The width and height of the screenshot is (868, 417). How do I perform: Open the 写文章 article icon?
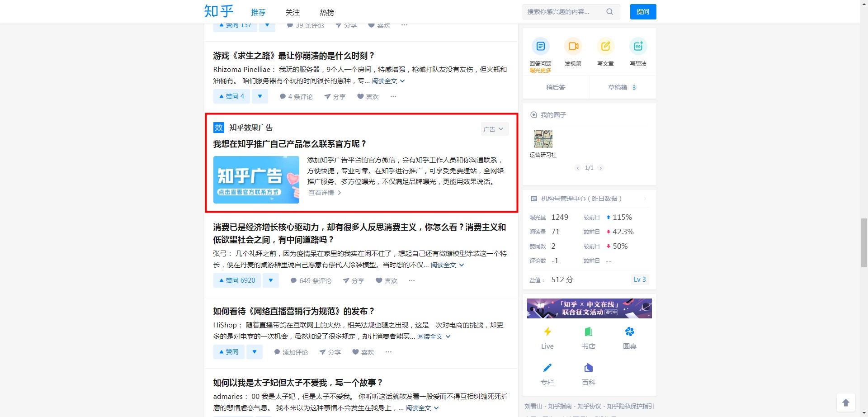[606, 46]
